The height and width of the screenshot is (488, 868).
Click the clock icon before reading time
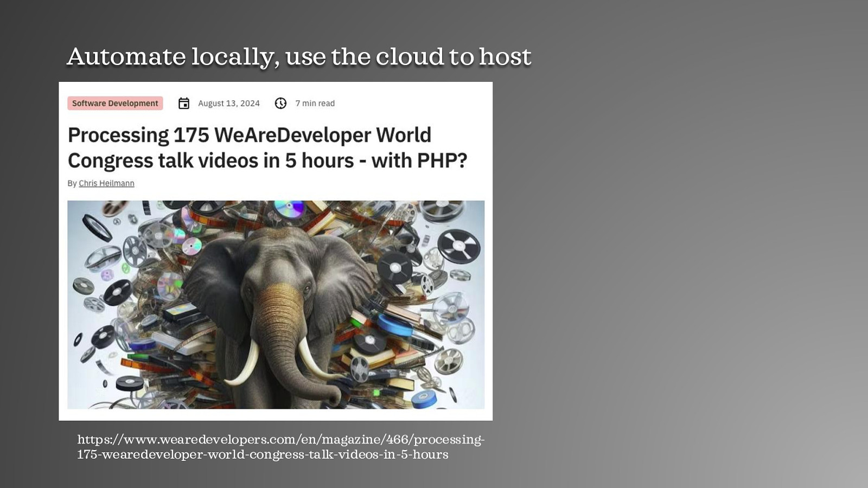pyautogui.click(x=280, y=104)
